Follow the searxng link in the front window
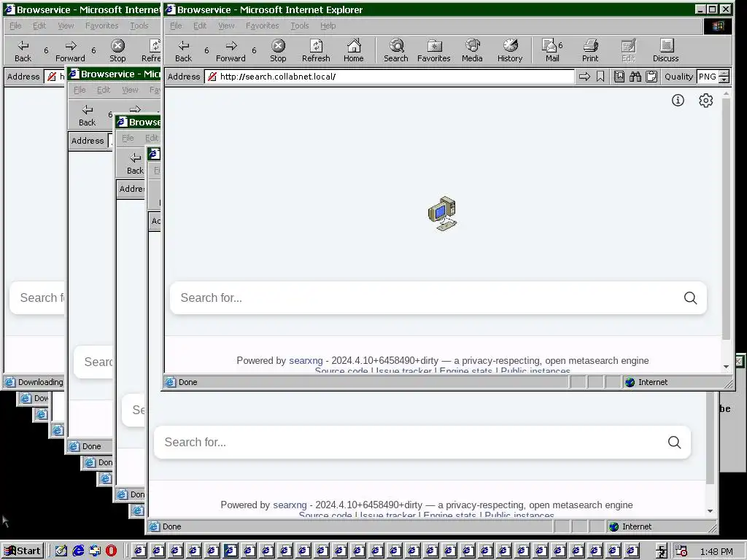 click(x=306, y=360)
